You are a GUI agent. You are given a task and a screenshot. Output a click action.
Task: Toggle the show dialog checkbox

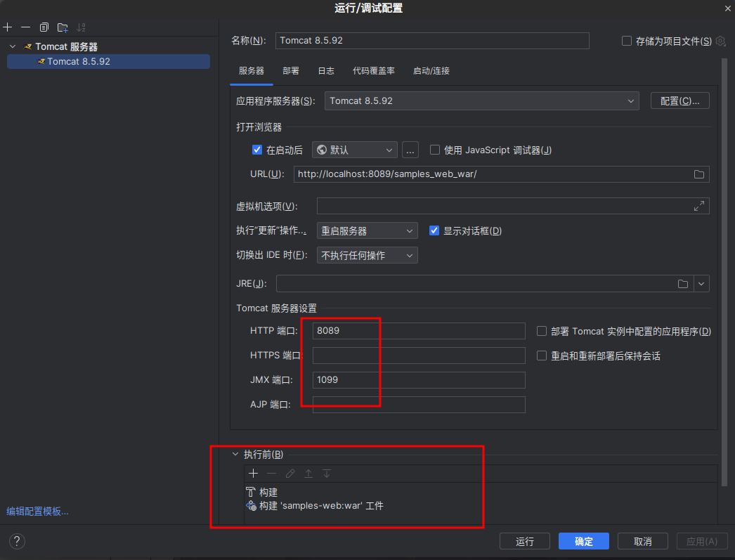coord(434,230)
